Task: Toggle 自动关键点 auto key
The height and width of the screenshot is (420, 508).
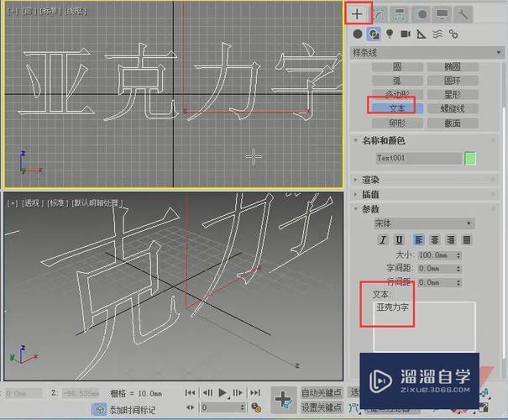Action: (x=321, y=393)
